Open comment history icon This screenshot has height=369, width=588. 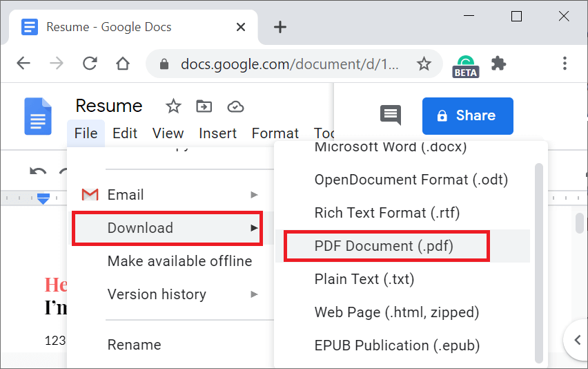click(391, 115)
